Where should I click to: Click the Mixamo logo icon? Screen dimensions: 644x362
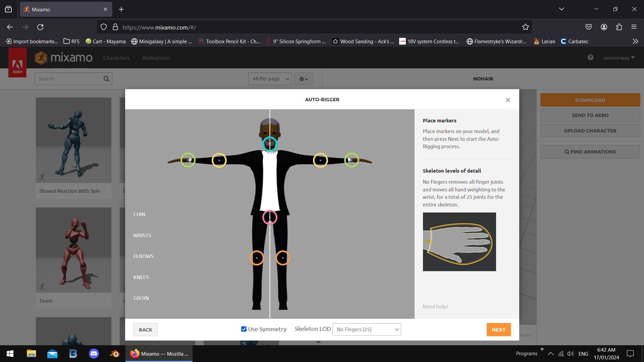point(41,58)
